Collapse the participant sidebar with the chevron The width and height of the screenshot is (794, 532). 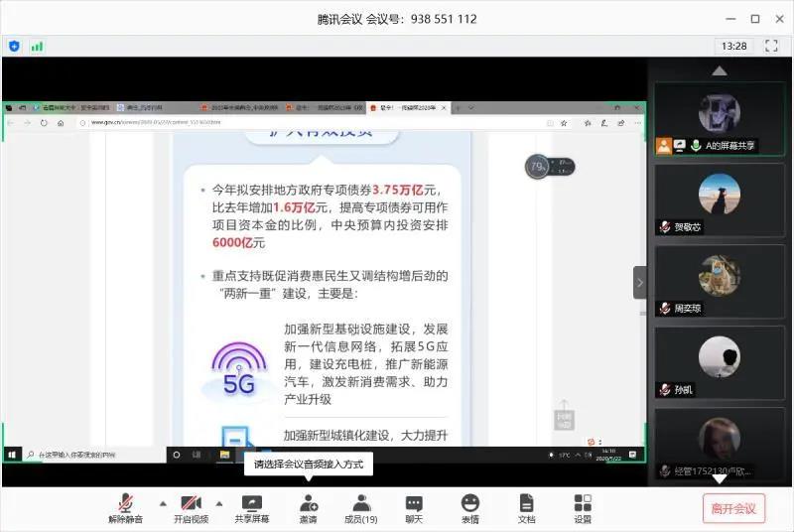point(640,283)
